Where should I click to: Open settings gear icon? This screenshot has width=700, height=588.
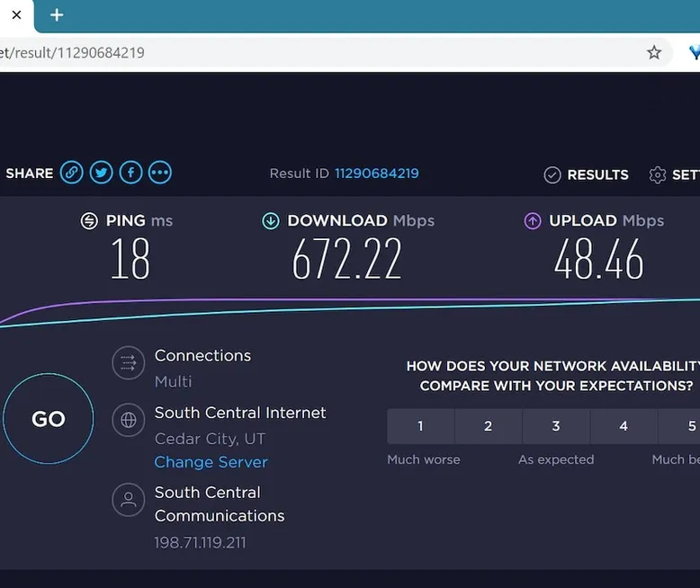coord(657,175)
